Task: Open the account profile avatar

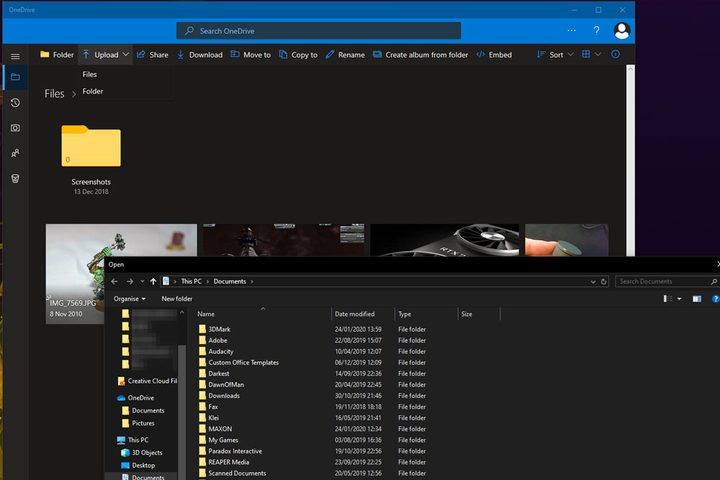Action: tap(622, 31)
